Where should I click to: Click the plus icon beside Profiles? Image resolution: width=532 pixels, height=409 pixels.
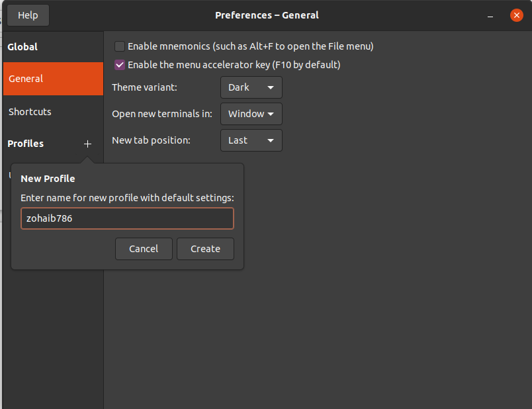pos(87,144)
